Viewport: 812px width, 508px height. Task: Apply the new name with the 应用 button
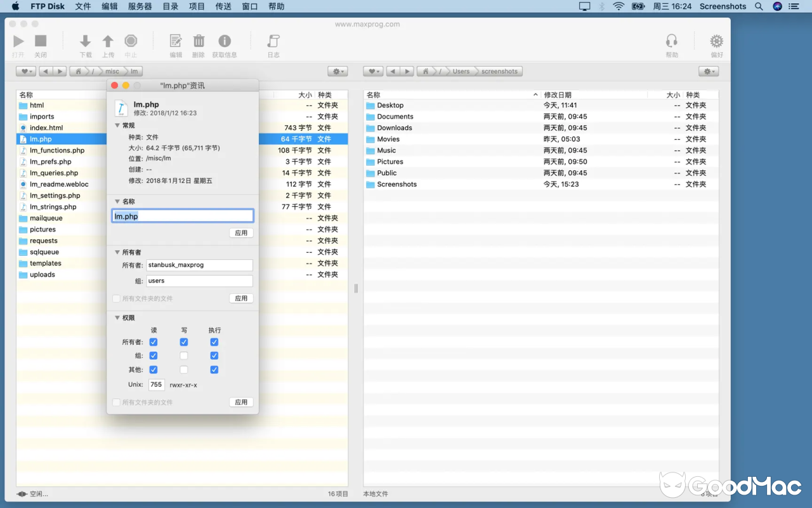(241, 233)
